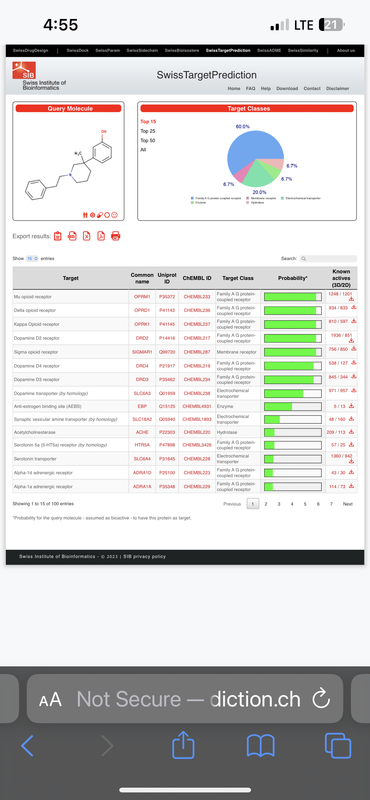This screenshot has width=370, height=800.
Task: Go to results page 2
Action: [266, 504]
